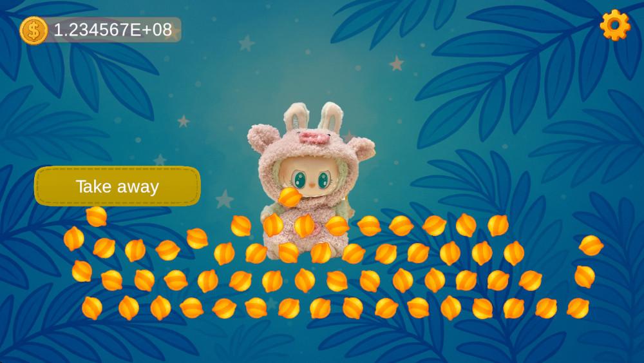Tap the topmost isolated candy at far right
644x363 pixels.
(x=591, y=246)
